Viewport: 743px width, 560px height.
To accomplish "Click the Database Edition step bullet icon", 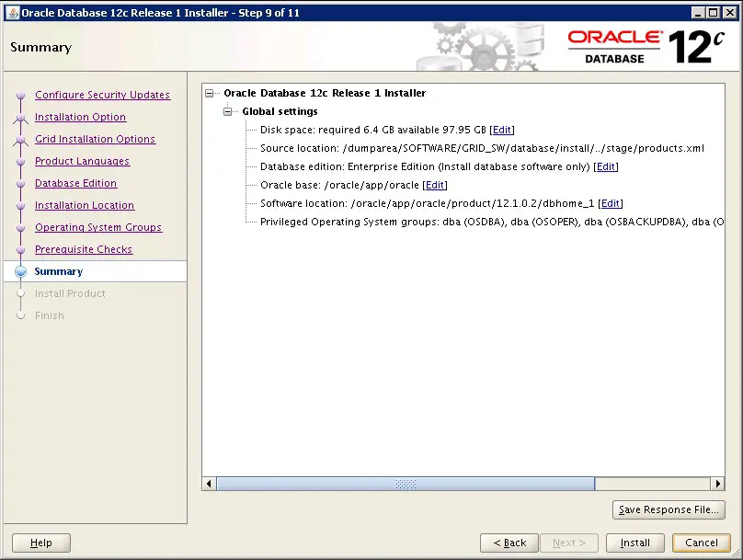I will (20, 184).
